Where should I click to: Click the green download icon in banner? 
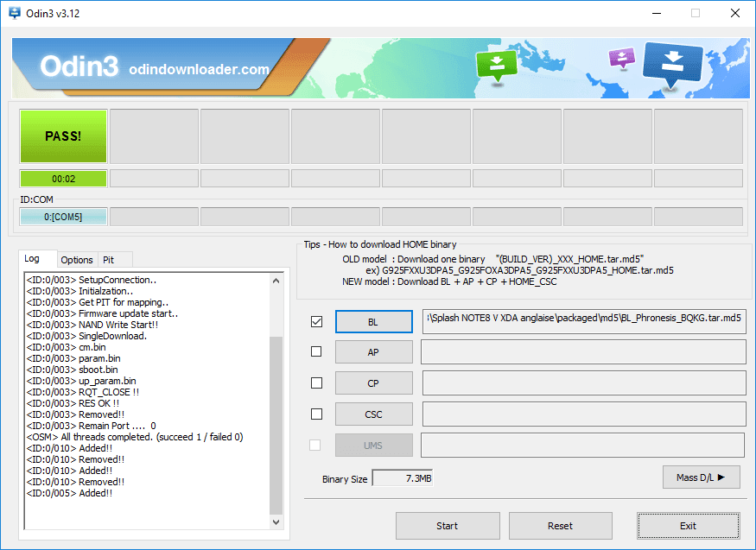pyautogui.click(x=497, y=66)
